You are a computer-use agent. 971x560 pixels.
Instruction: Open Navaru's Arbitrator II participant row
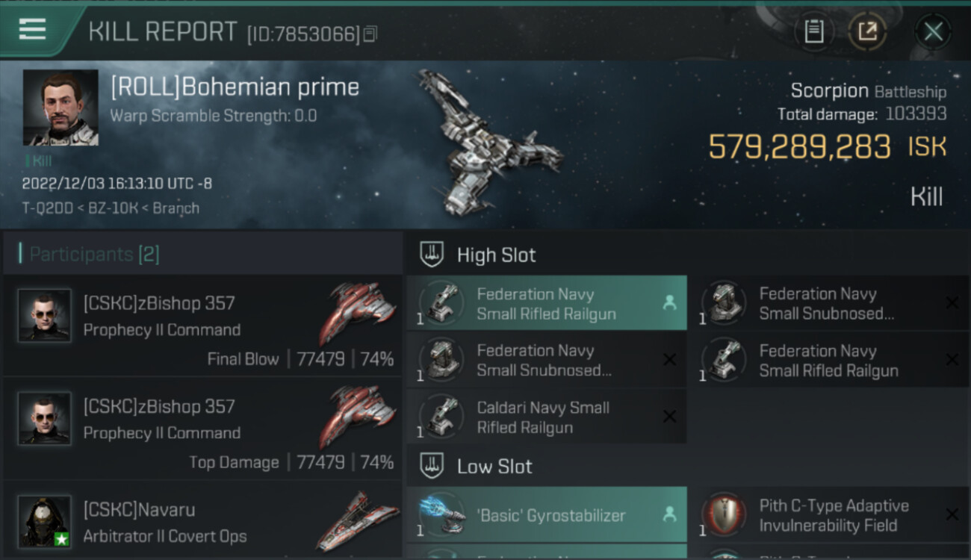(x=203, y=521)
